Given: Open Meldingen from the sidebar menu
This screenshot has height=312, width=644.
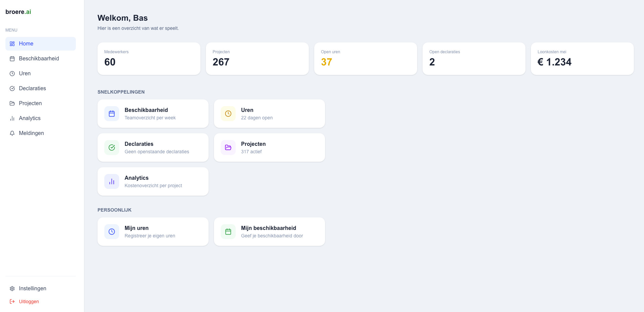Looking at the screenshot, I should click(41, 133).
